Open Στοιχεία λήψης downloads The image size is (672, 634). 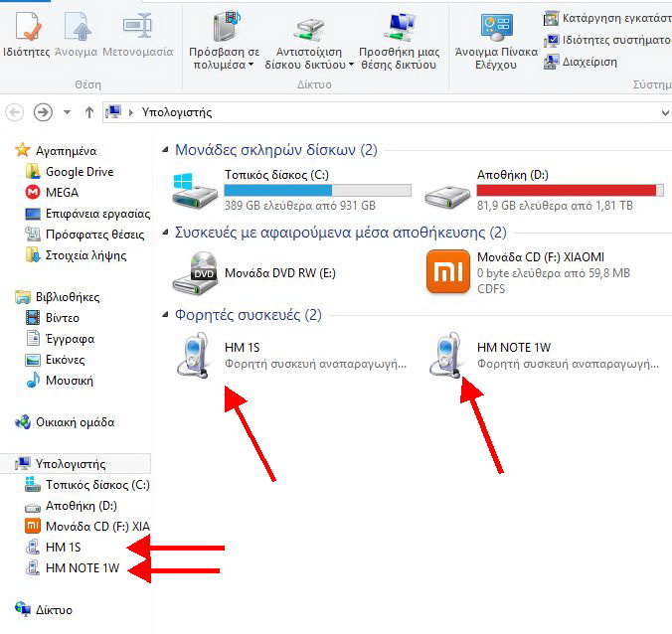76,255
